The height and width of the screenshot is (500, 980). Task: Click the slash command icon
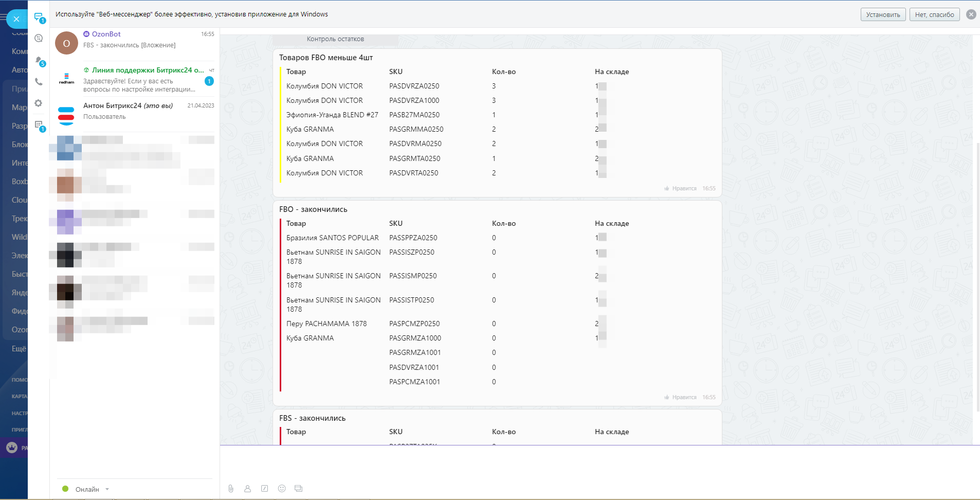pos(264,488)
